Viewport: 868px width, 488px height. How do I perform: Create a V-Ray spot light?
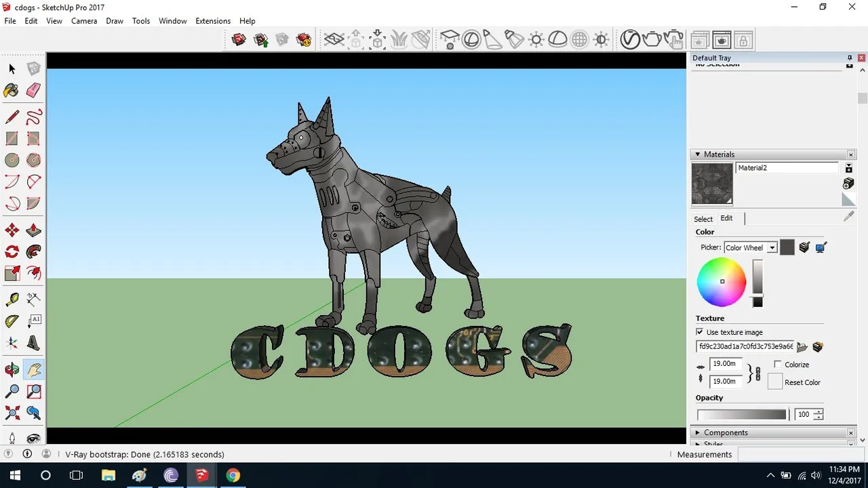coord(493,39)
